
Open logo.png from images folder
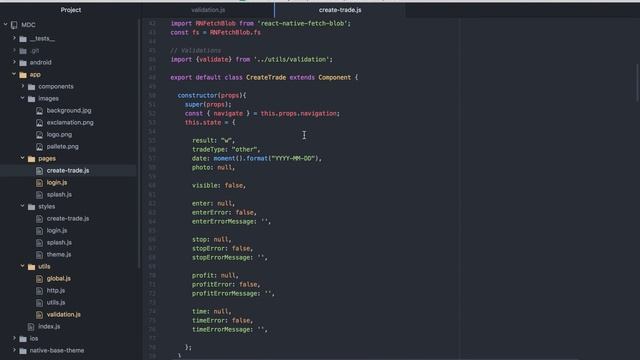pos(59,134)
